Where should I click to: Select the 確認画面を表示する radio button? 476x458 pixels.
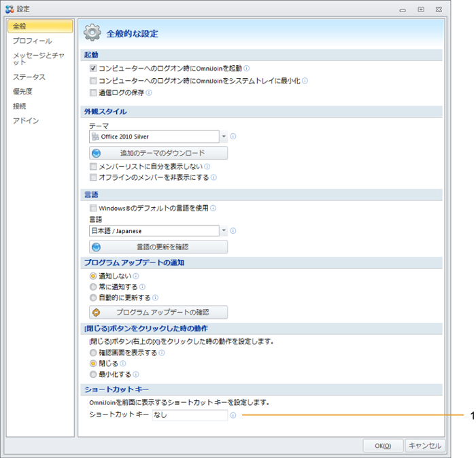click(93, 353)
